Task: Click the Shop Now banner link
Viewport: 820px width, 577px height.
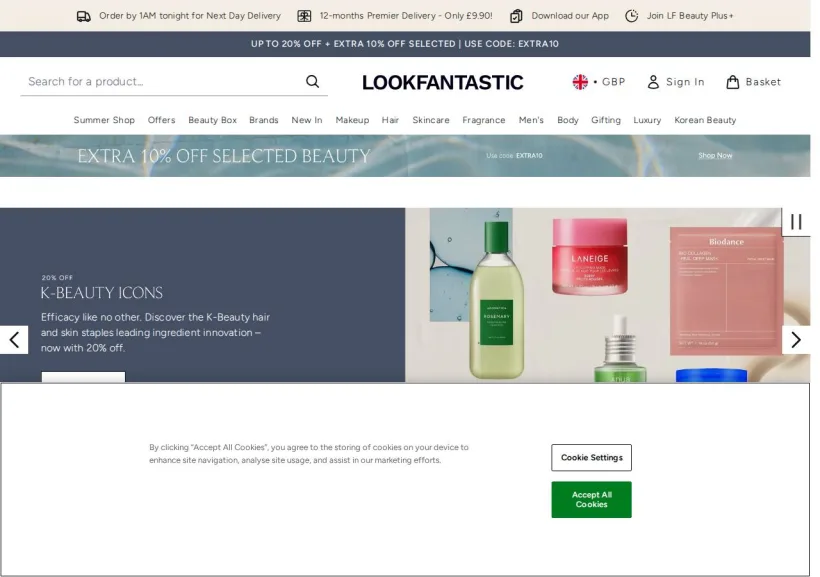Action: (x=715, y=156)
